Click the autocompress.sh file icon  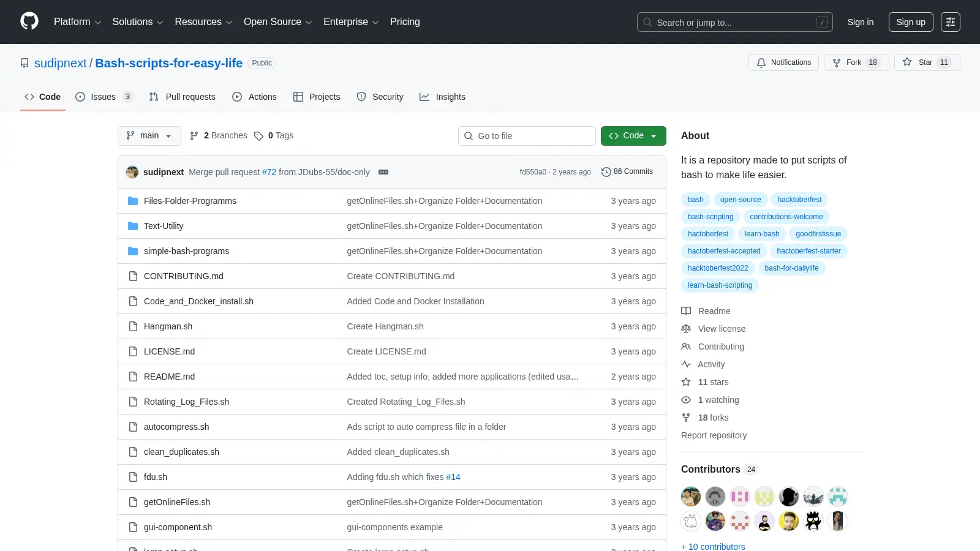(133, 427)
